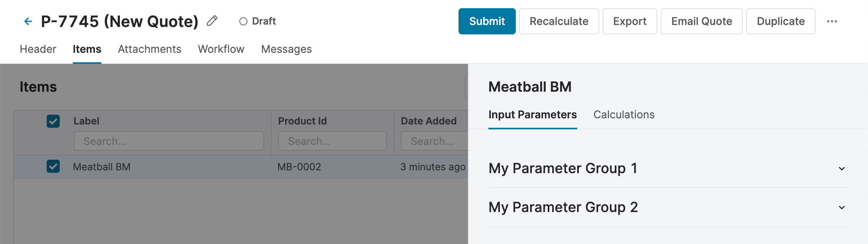Open the Messages tab
Image resolution: width=868 pixels, height=244 pixels.
click(286, 49)
